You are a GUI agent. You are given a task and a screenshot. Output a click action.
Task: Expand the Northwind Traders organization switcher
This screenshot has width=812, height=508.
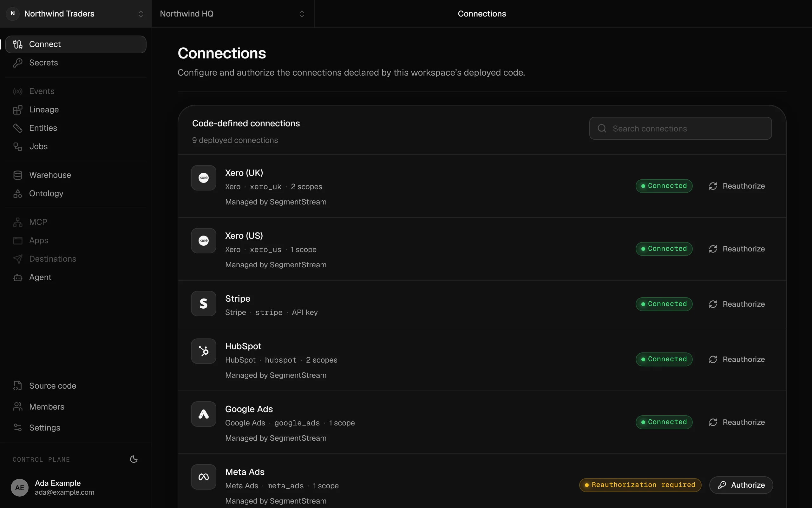coord(76,14)
